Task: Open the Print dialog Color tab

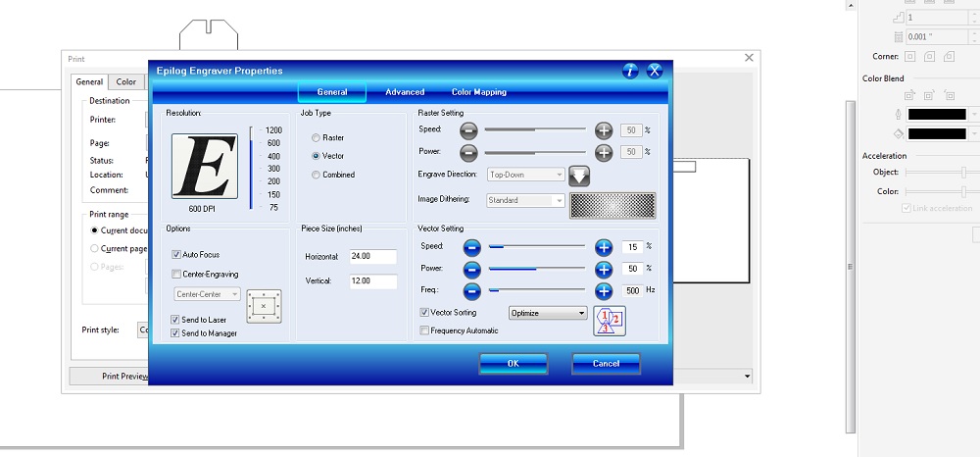Action: [125, 82]
